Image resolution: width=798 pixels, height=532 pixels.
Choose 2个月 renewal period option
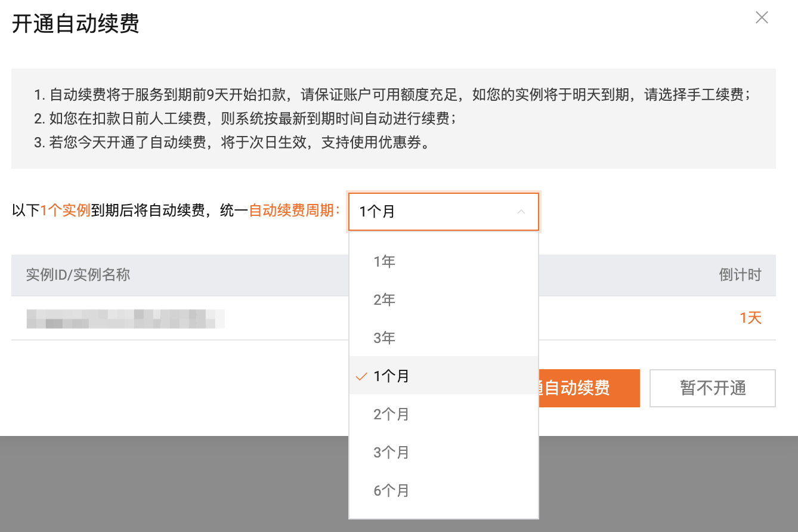coord(444,414)
